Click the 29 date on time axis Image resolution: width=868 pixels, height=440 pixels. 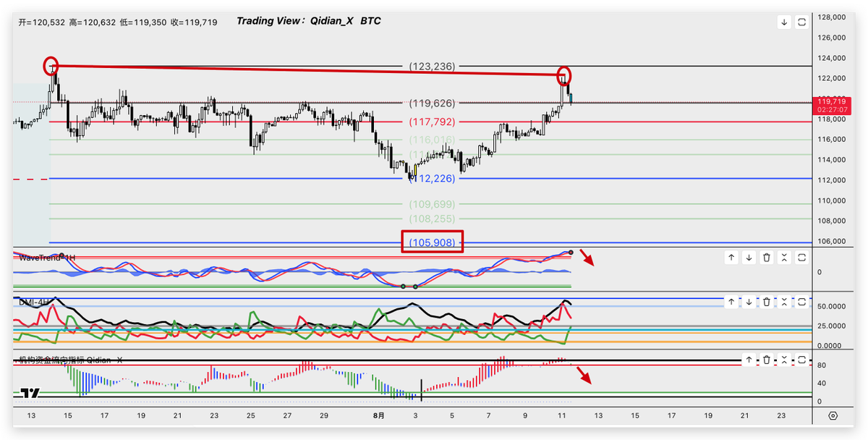pos(324,416)
